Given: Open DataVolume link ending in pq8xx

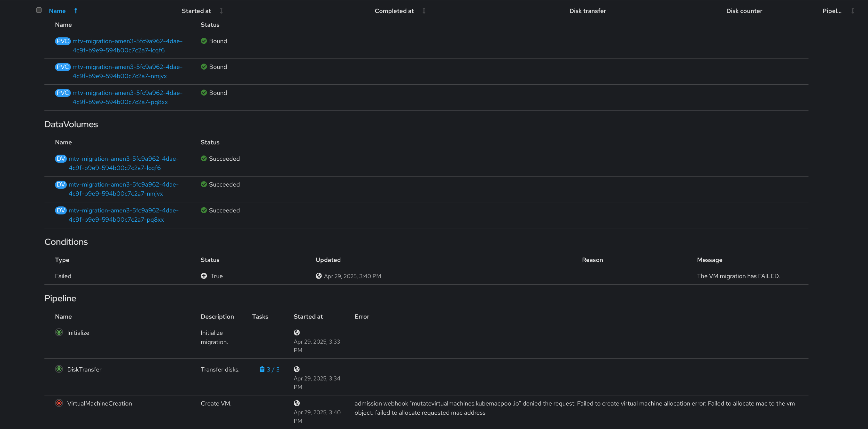Looking at the screenshot, I should click(123, 215).
